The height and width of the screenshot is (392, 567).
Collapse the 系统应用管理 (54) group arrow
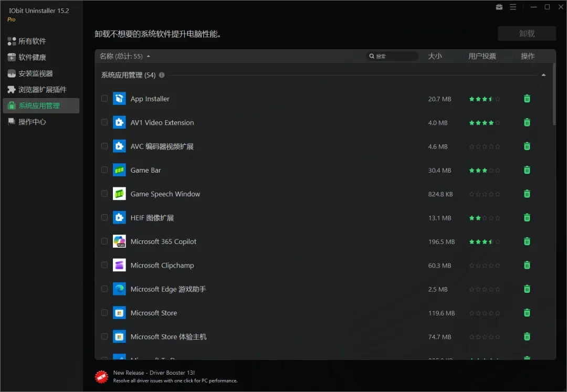(543, 75)
